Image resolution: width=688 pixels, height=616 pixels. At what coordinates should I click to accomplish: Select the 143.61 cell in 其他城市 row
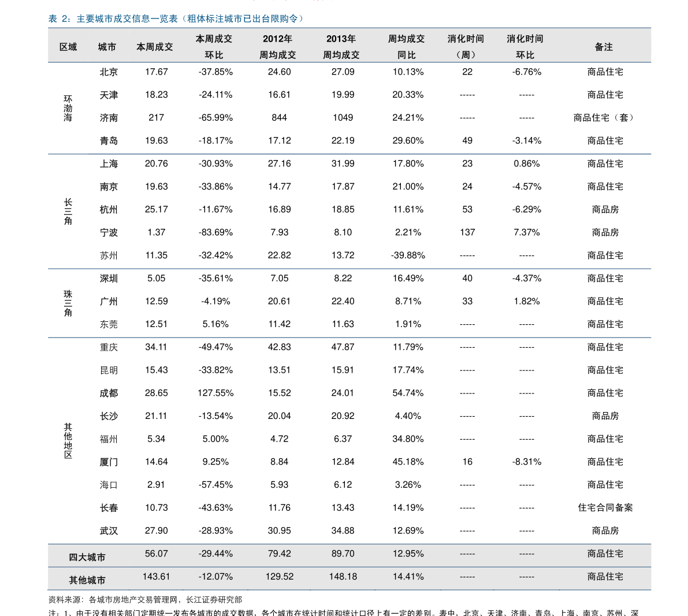(157, 576)
